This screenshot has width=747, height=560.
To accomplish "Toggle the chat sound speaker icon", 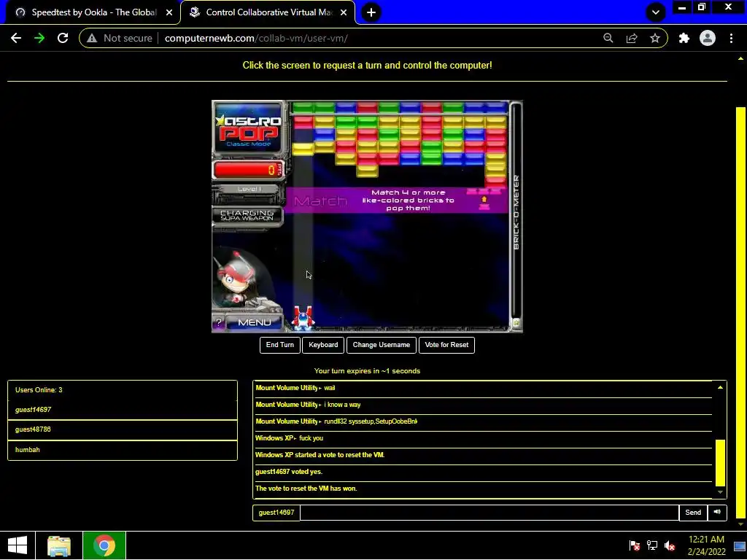I will tap(717, 513).
